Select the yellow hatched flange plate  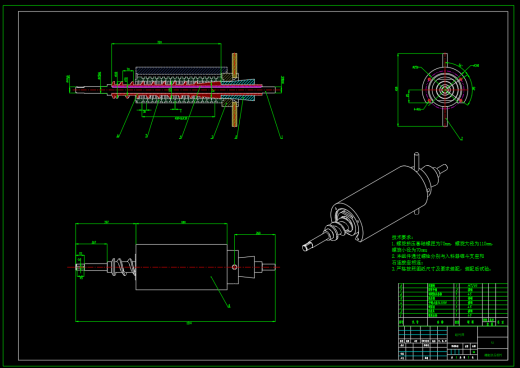click(x=234, y=90)
